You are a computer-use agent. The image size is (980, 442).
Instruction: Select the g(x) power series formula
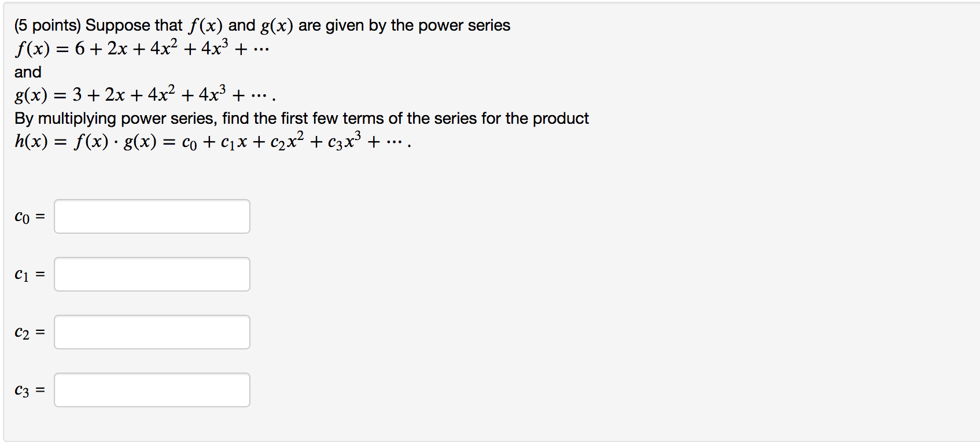point(142,94)
